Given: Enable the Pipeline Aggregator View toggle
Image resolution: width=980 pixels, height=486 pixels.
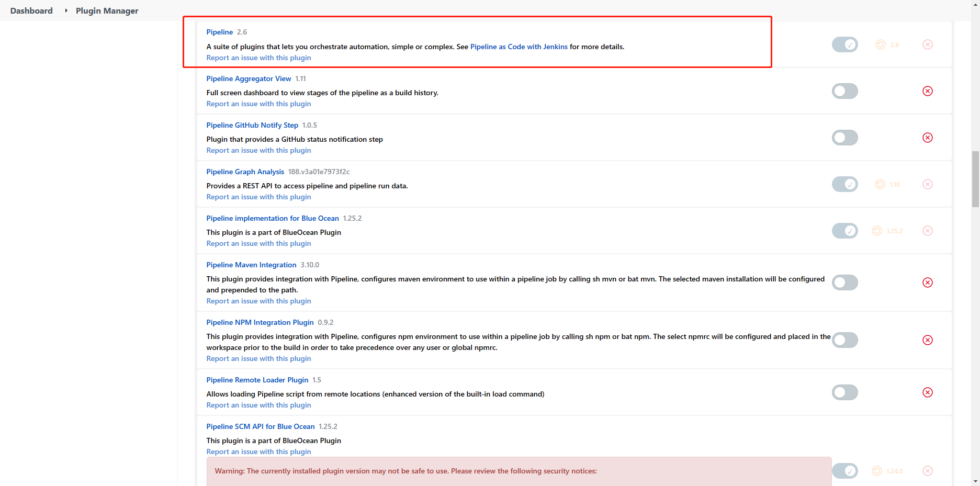Looking at the screenshot, I should coord(844,91).
